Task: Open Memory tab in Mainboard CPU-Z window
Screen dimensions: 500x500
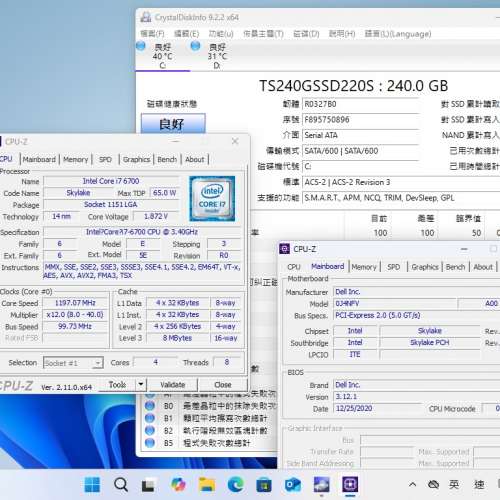Action: pyautogui.click(x=364, y=267)
